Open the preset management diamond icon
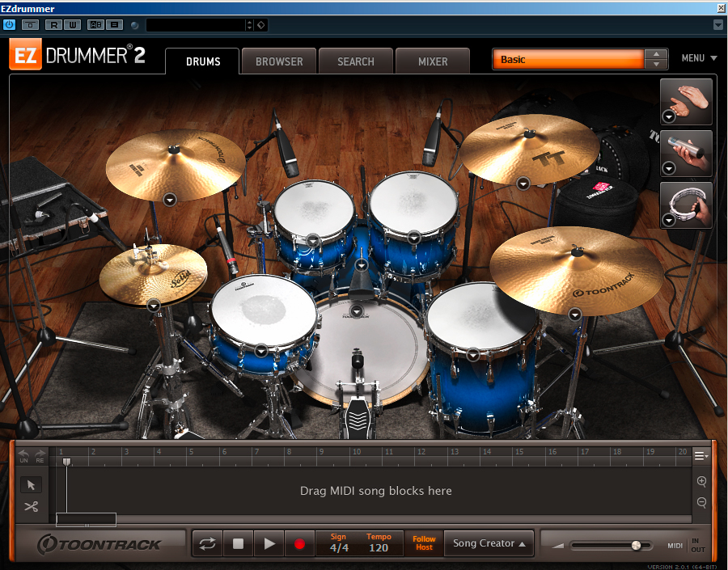This screenshot has height=570, width=728. [261, 25]
